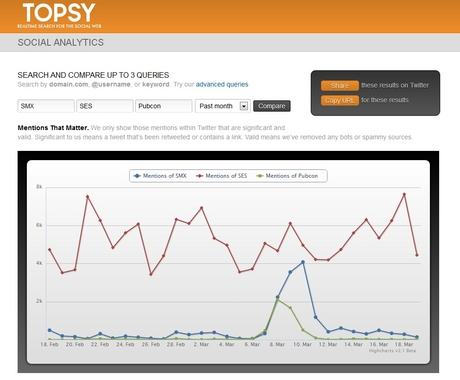The height and width of the screenshot is (380, 460).
Task: Toggle the Mentions of SES legend series
Action: (222, 176)
